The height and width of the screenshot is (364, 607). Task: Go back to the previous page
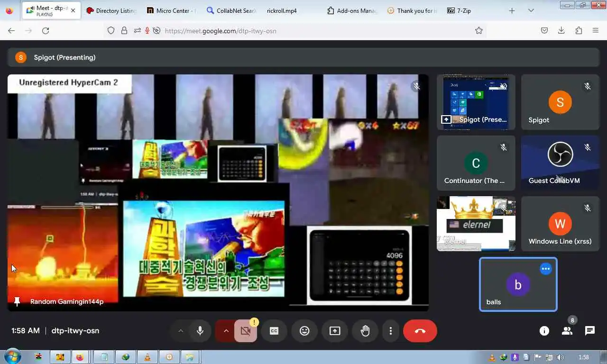pos(11,30)
